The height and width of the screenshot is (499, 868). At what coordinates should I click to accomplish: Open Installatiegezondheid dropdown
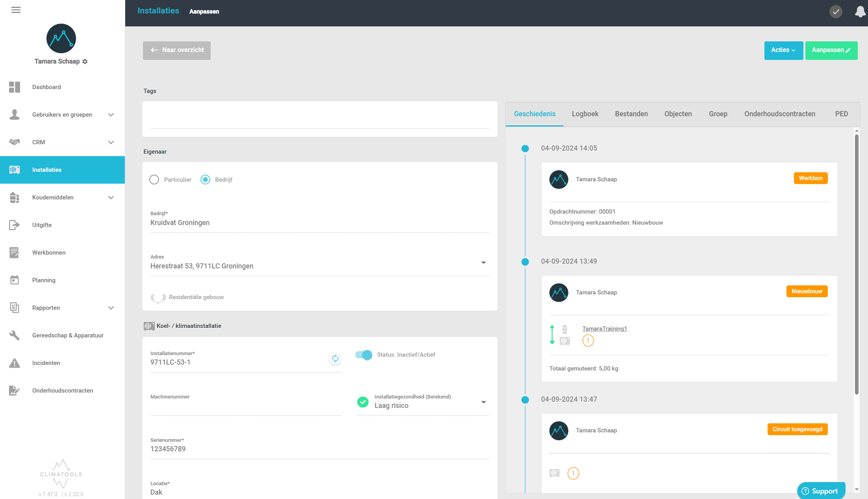pos(483,402)
